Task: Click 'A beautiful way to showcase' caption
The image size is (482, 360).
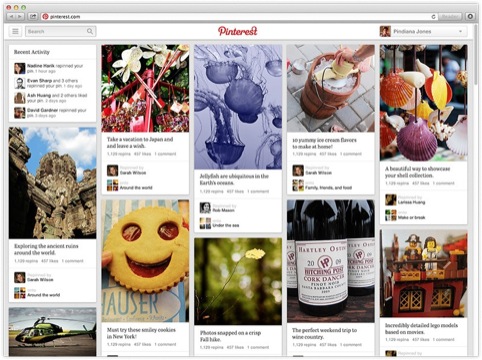Action: pyautogui.click(x=418, y=172)
